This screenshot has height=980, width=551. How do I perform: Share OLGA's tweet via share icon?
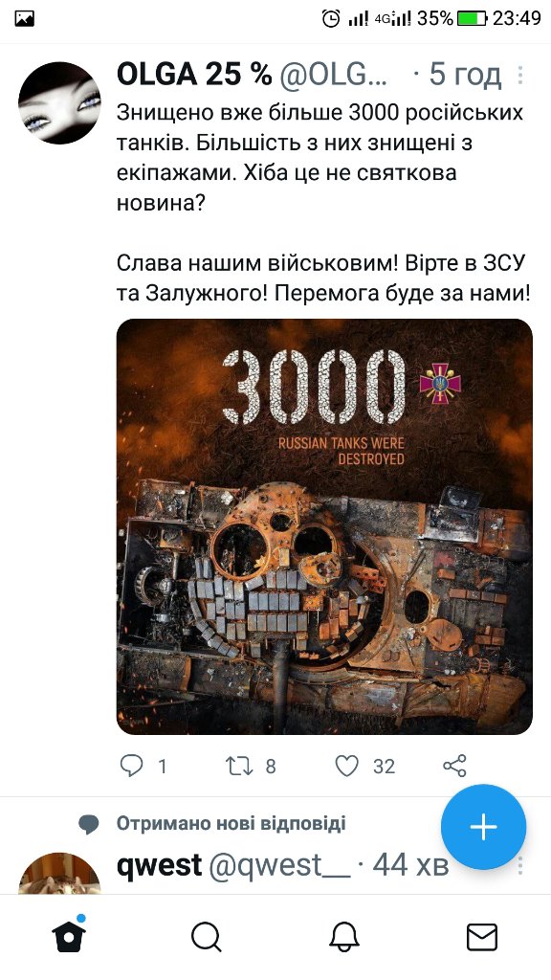454,766
